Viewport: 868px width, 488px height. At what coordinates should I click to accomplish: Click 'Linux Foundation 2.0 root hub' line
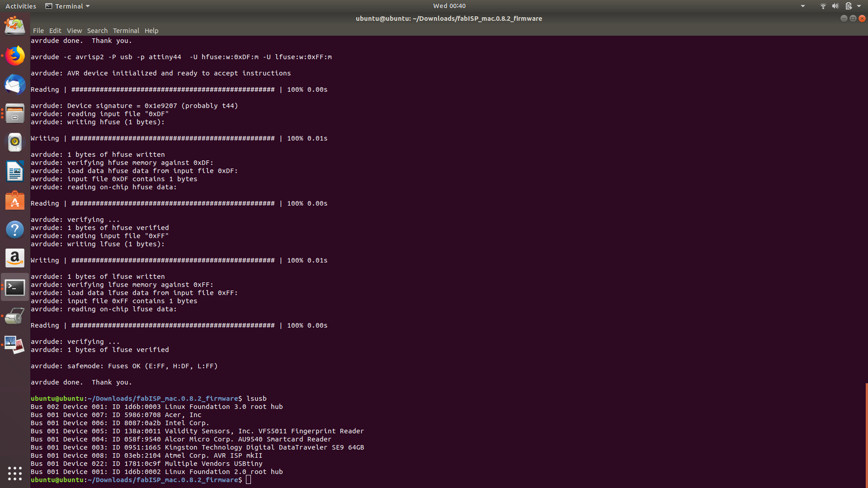157,472
